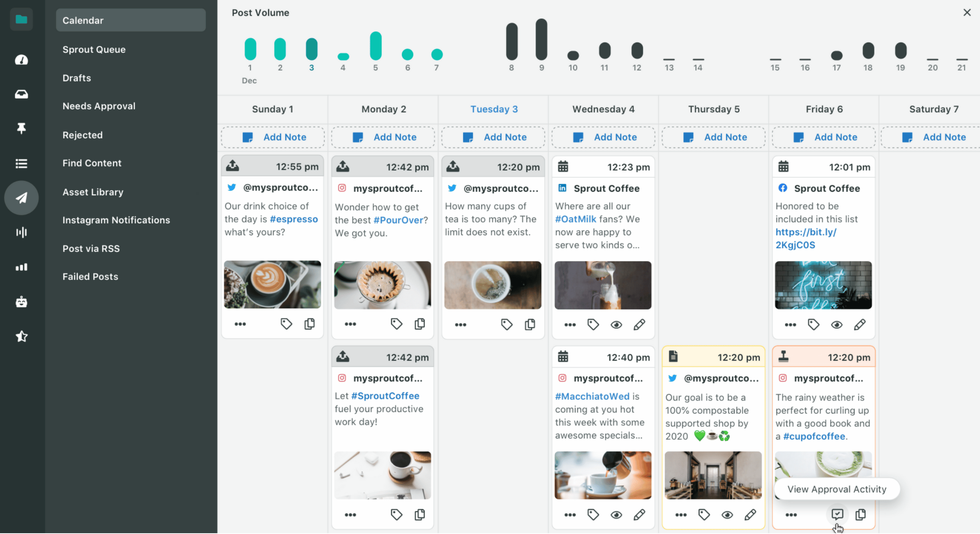This screenshot has height=534, width=980.
Task: Click the pin icon in left sidebar
Action: [x=21, y=128]
